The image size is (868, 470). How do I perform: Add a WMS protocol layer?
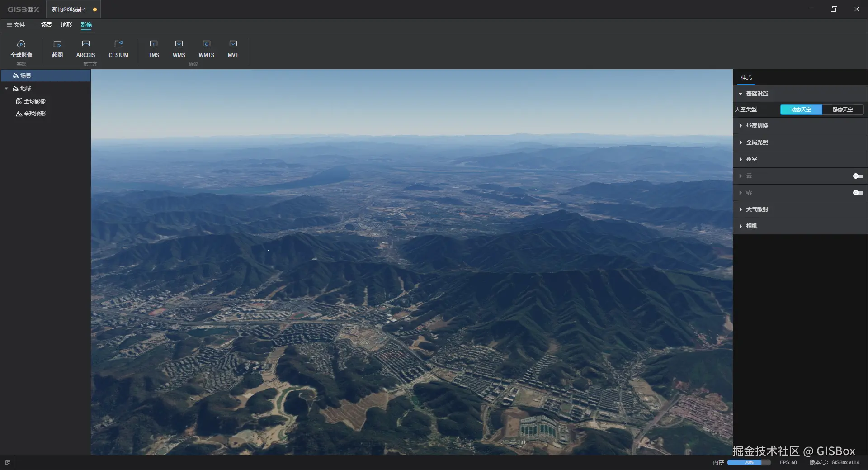pyautogui.click(x=179, y=49)
